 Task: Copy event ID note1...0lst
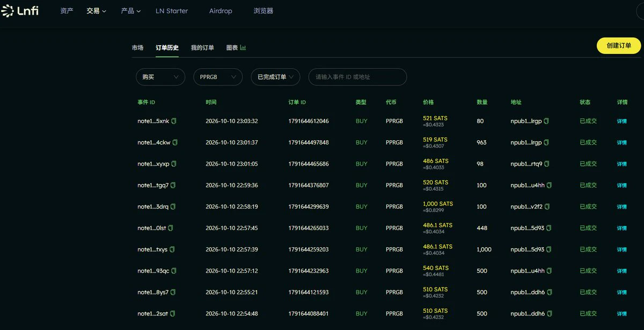click(x=171, y=228)
